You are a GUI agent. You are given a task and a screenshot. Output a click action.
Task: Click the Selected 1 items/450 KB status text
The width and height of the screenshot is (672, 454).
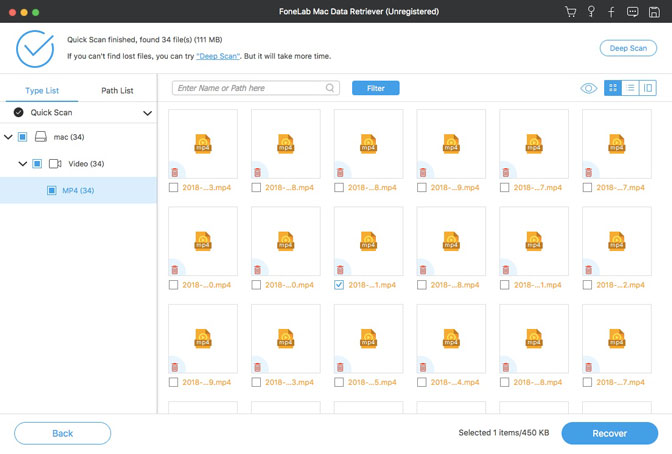[x=504, y=433]
